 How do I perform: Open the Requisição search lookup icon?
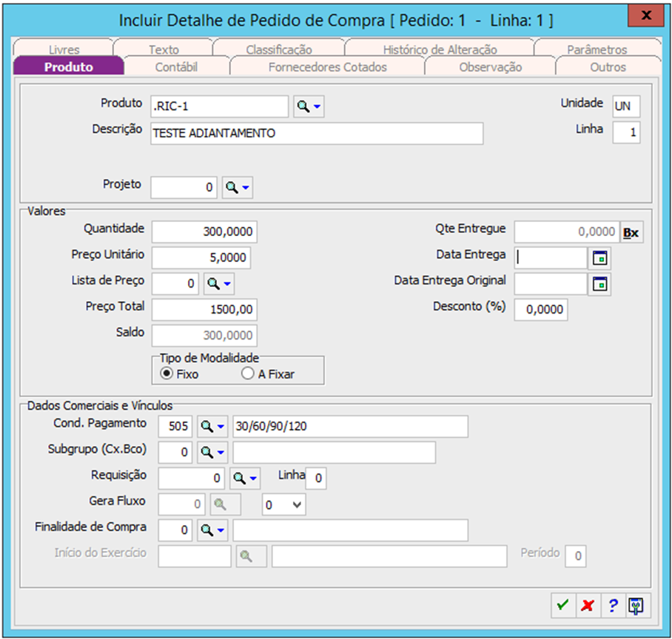coord(245,479)
